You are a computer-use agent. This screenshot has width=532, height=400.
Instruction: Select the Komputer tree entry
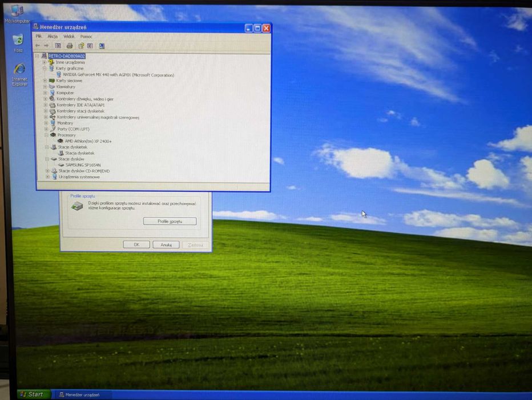coord(65,93)
